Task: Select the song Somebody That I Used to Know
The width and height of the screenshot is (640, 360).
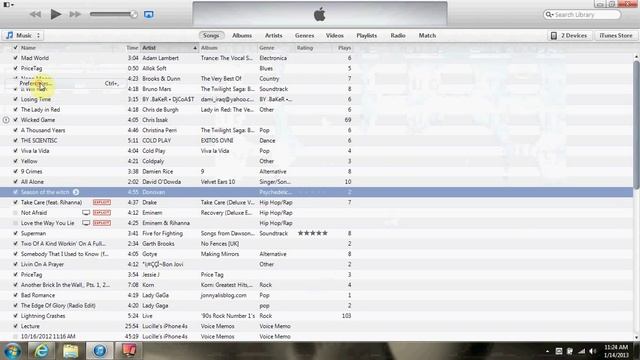Action: point(64,254)
